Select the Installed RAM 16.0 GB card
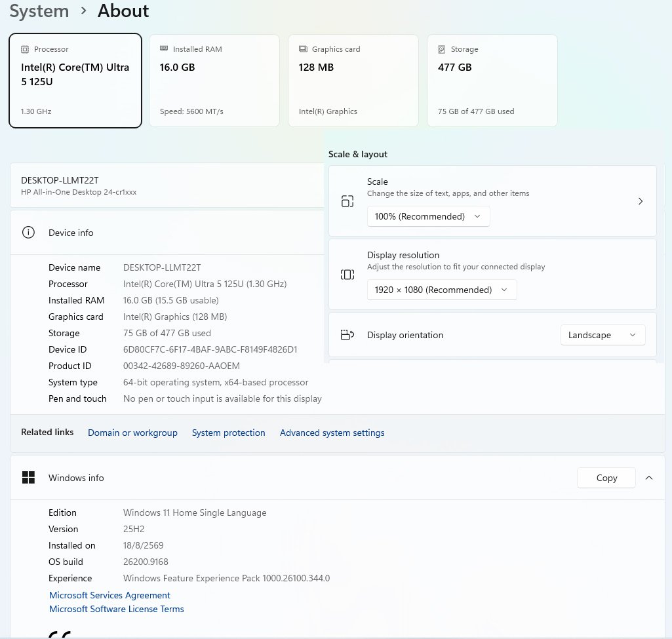Viewport: 672px width, 639px height. (214, 81)
